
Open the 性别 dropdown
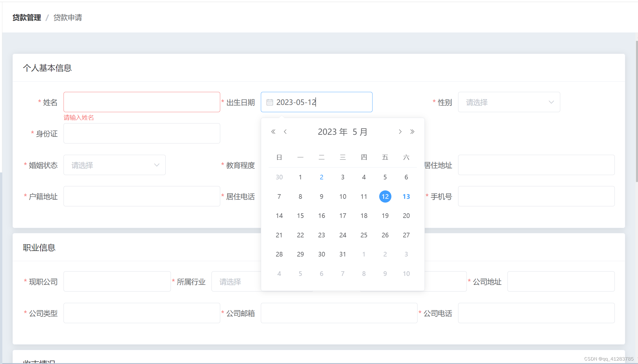pos(509,102)
